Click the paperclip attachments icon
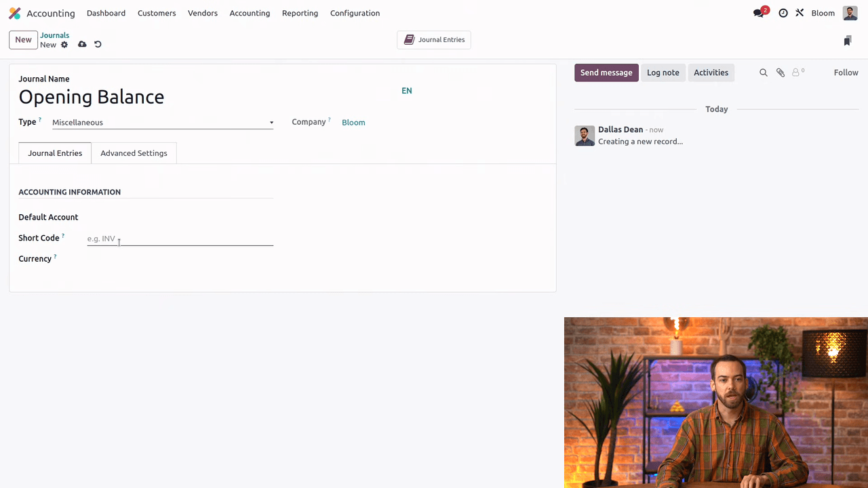868x488 pixels. click(x=781, y=73)
